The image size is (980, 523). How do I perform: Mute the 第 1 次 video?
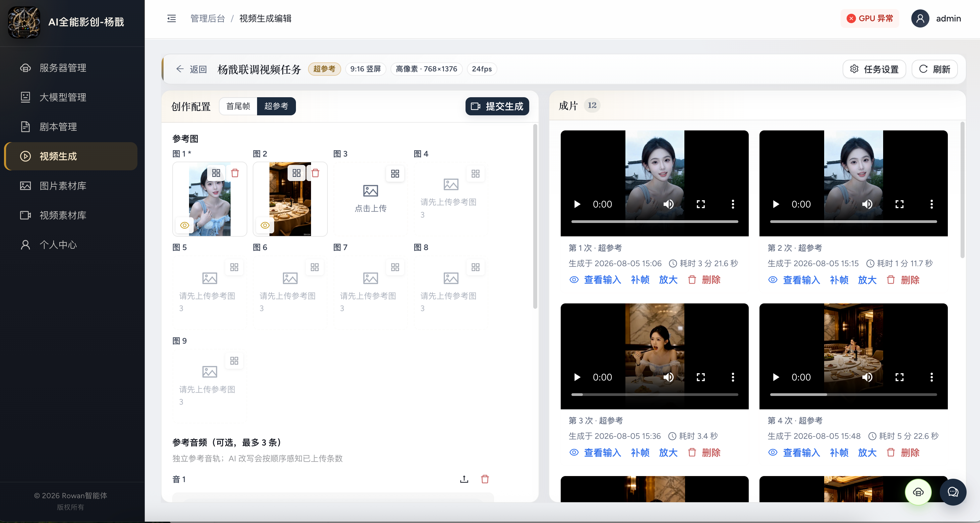point(668,205)
